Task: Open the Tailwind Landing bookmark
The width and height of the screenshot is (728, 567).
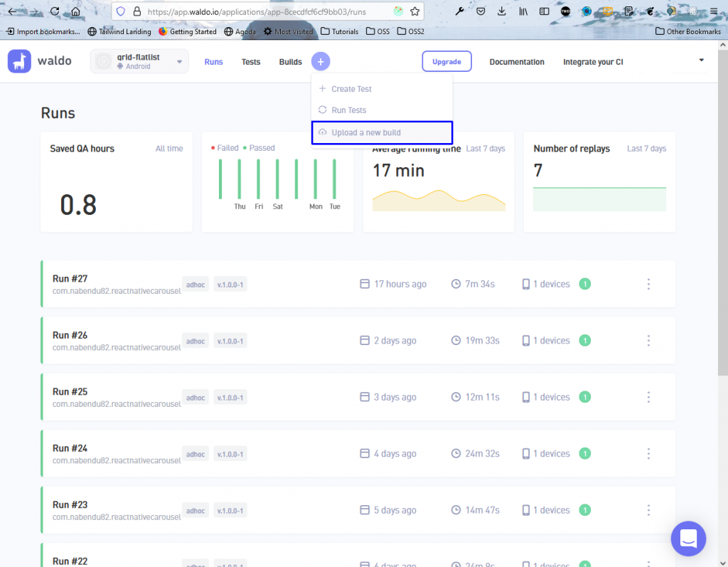Action: [119, 31]
